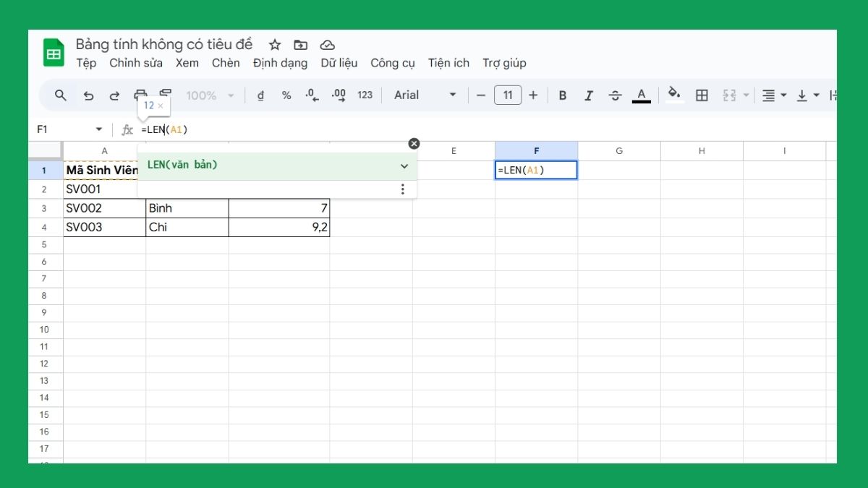Open the Tiện ích menu

(x=448, y=64)
